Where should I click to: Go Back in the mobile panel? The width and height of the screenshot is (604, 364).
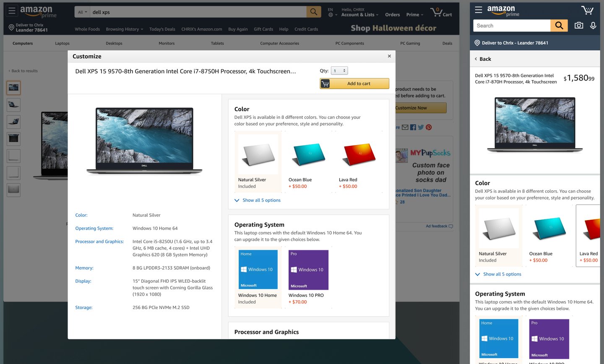click(483, 59)
